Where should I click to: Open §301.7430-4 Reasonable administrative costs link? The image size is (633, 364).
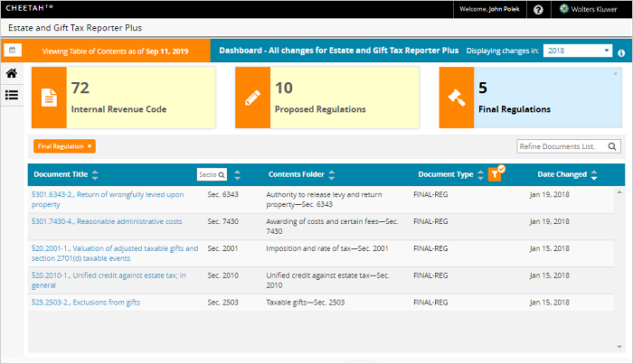106,220
